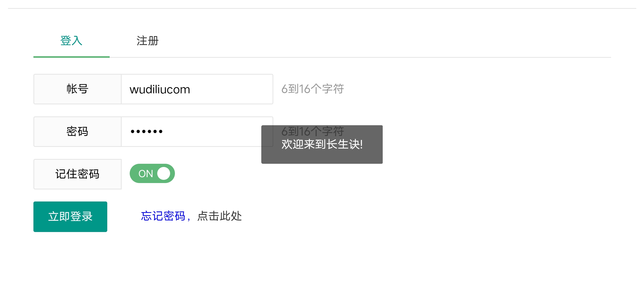Screen dimensions: 644x289
Task: Click the 登入 tab
Action: click(x=71, y=41)
